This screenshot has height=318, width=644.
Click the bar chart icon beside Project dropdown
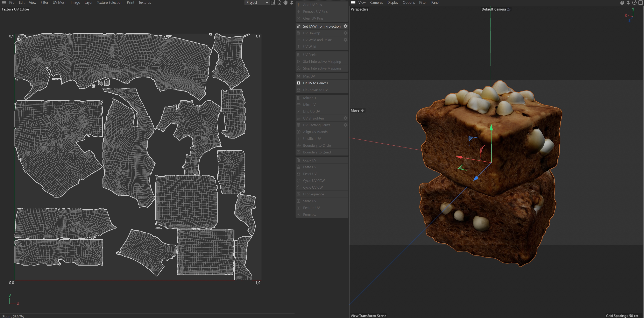click(273, 2)
